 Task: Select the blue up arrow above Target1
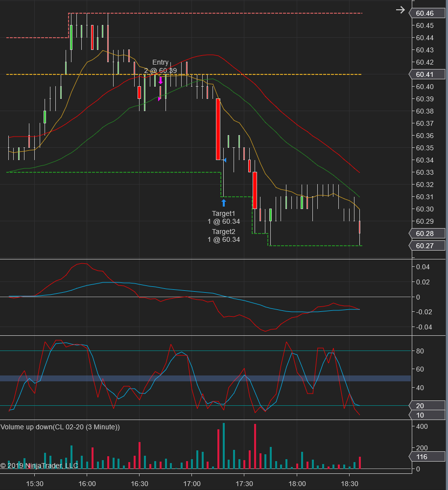pos(224,203)
